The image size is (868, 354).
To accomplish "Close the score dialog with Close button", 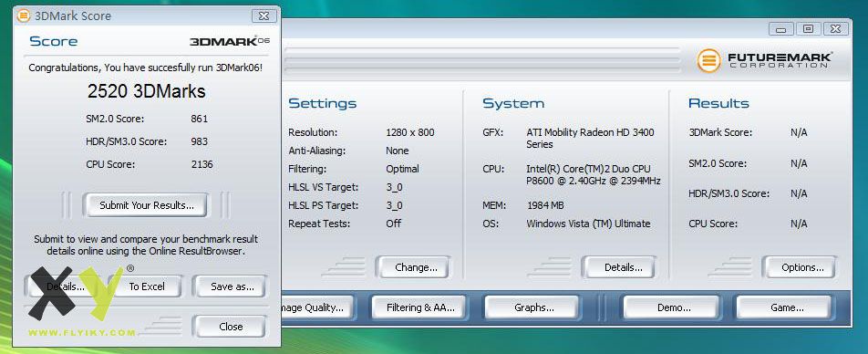I will 231,327.
